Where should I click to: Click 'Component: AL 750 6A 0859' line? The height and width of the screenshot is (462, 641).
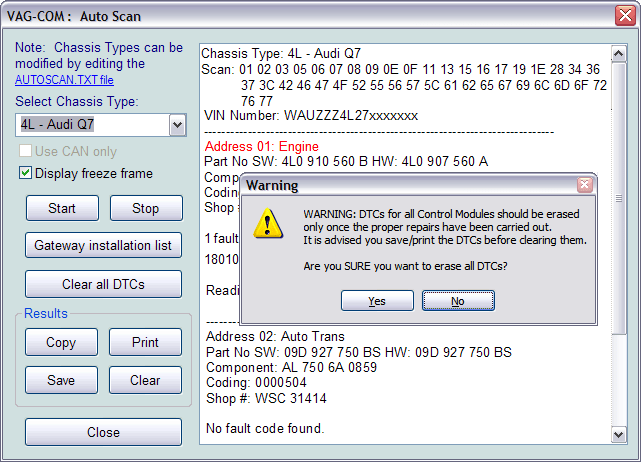[x=291, y=367]
